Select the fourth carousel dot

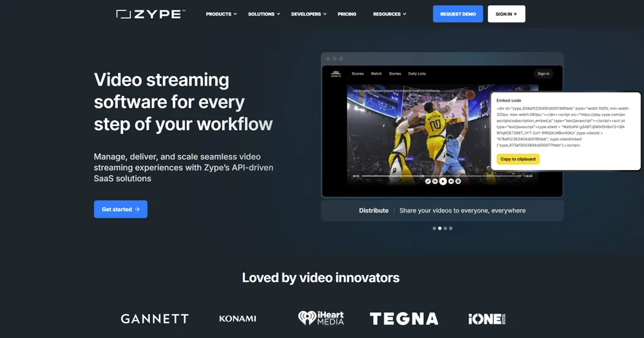coord(451,229)
